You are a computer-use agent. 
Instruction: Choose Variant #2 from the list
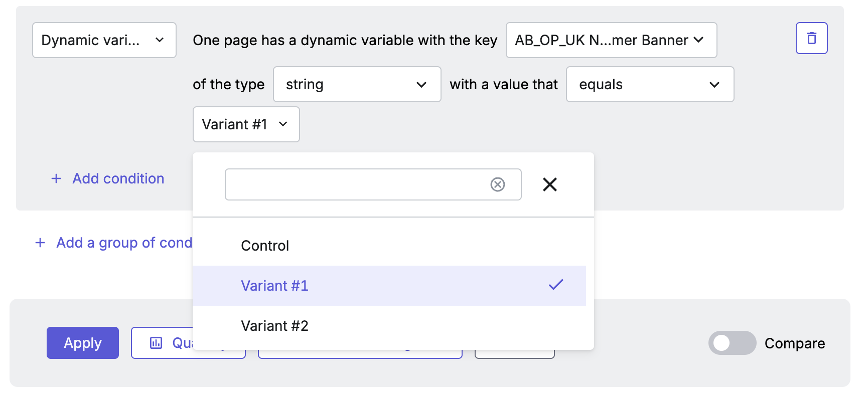[389, 326]
